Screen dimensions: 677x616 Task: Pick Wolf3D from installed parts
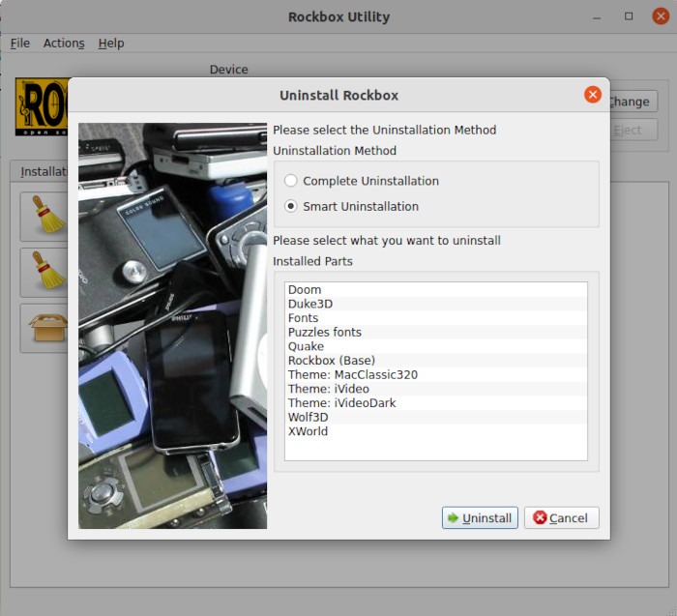click(435, 418)
